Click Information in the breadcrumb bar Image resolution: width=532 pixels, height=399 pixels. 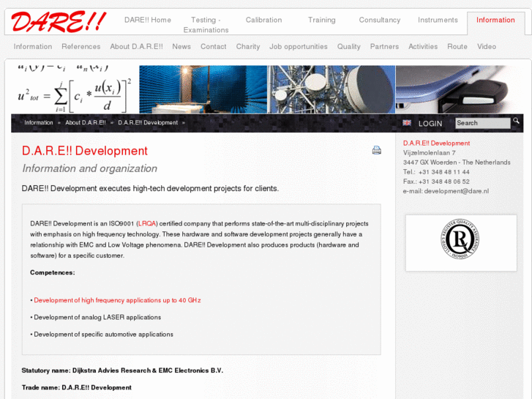click(39, 122)
